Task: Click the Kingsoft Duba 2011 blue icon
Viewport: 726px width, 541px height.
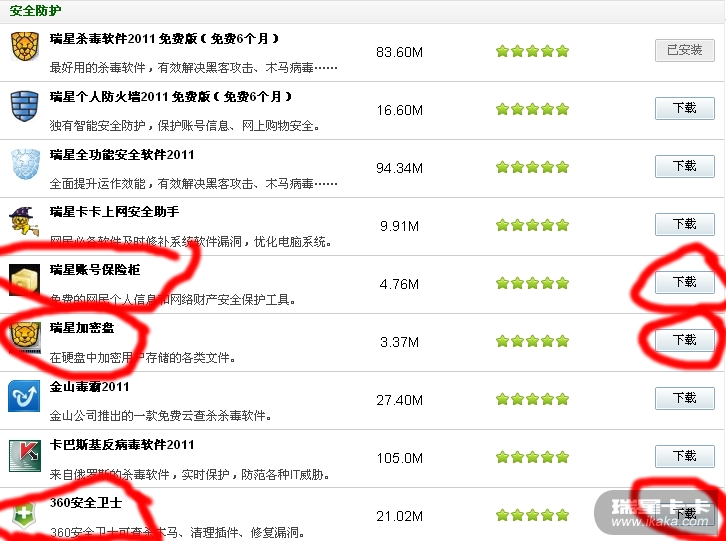Action: tap(24, 396)
